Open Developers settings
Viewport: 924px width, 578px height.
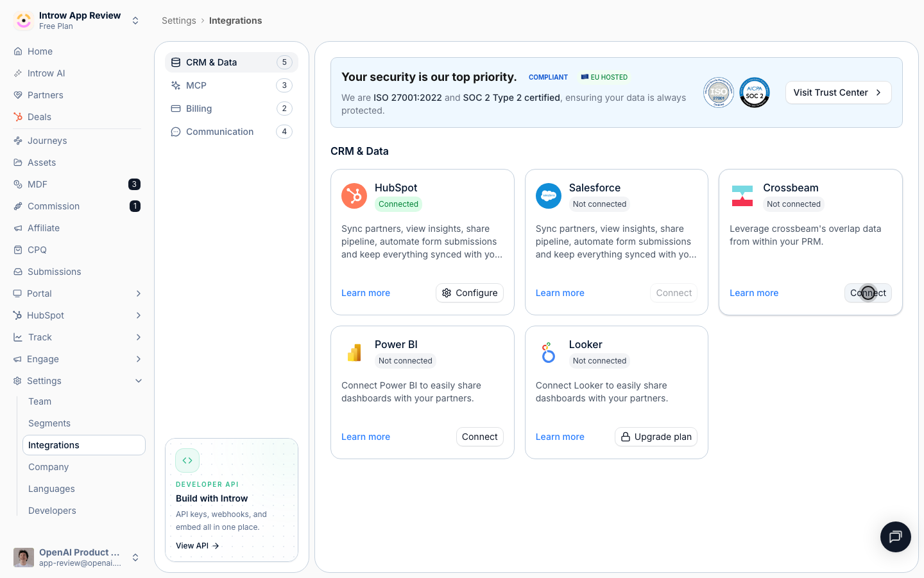point(84,511)
